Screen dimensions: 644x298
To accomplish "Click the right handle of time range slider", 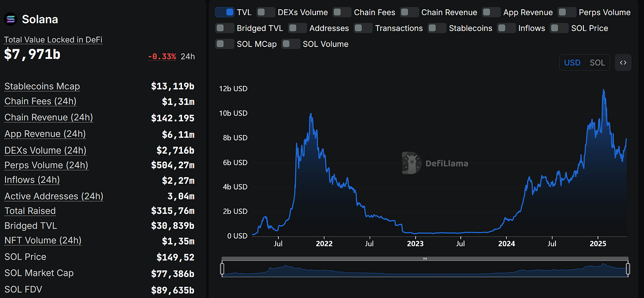I will pos(628,269).
